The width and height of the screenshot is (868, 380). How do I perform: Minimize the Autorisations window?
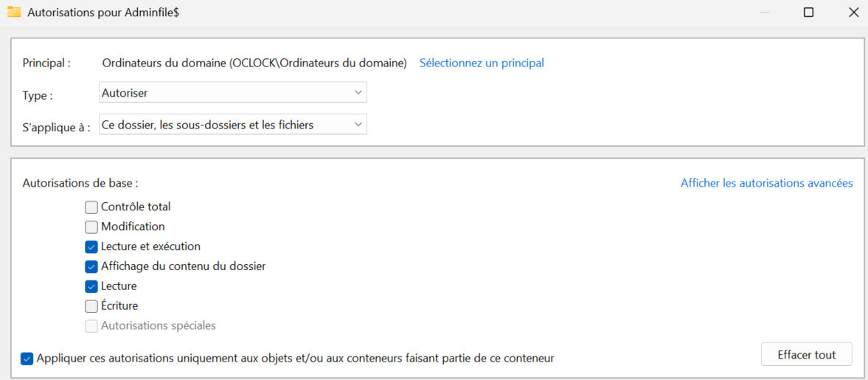pos(765,12)
